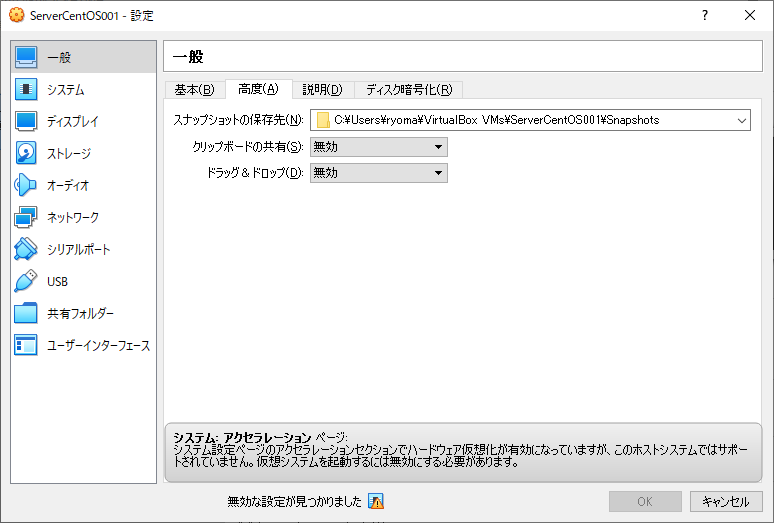The image size is (774, 523).
Task: Select ネットワーク label in the settings list
Action: point(73,218)
